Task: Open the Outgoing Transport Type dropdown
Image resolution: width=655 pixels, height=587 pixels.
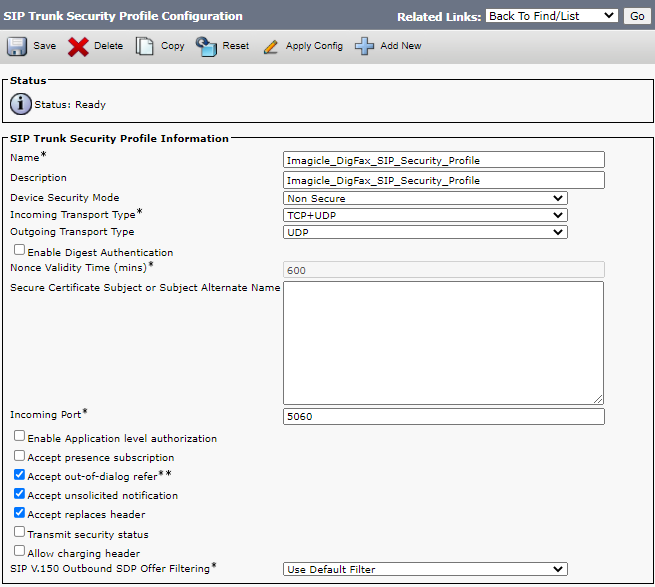Action: pos(425,232)
